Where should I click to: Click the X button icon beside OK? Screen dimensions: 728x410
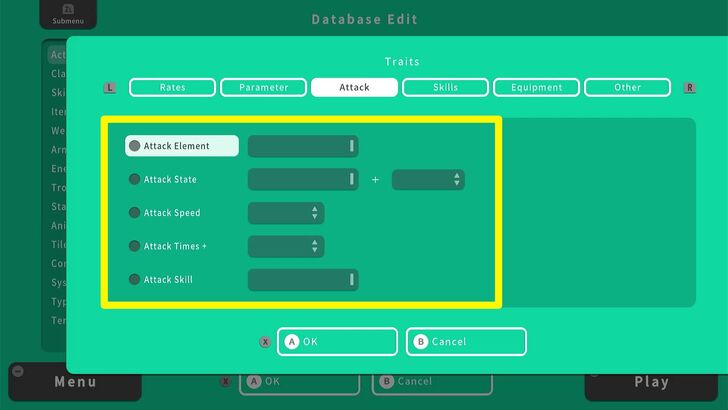point(265,342)
